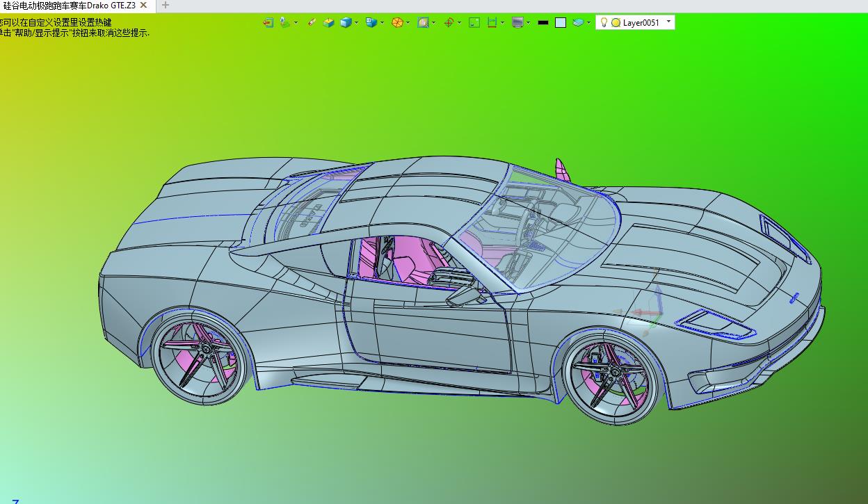Expand the blue cube dropdown arrow
Viewport: 868px width, 504px height.
coord(357,22)
